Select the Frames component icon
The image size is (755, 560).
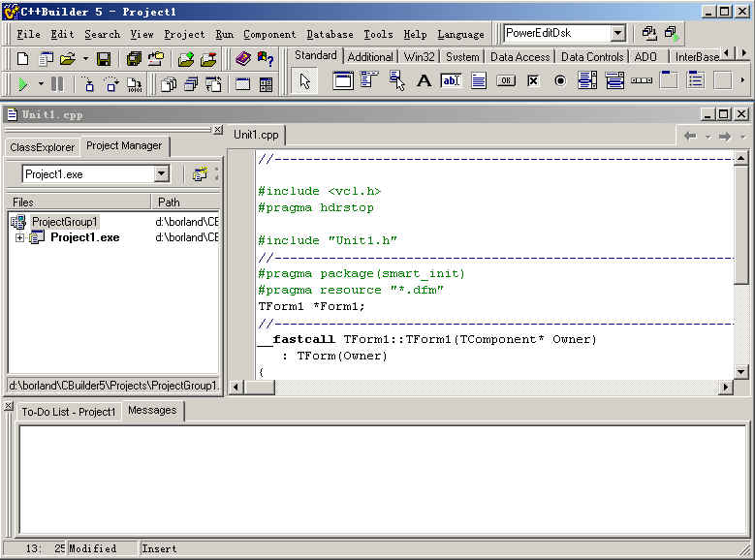343,80
